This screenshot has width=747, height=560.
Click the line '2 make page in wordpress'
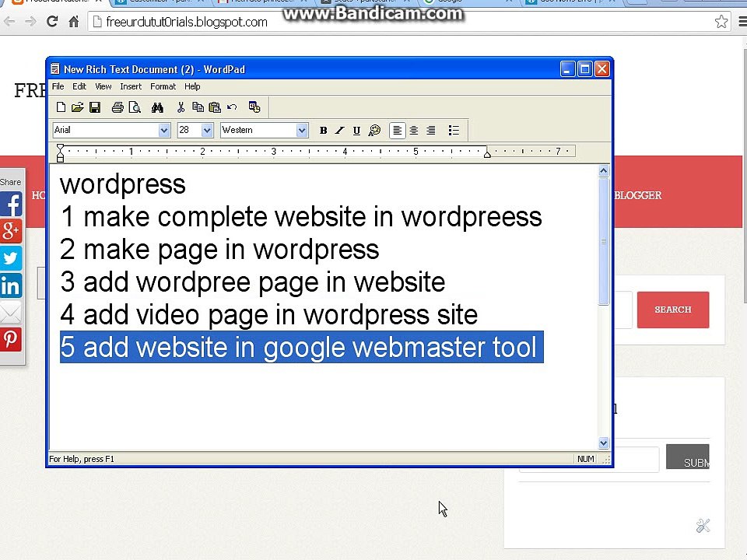(x=219, y=250)
